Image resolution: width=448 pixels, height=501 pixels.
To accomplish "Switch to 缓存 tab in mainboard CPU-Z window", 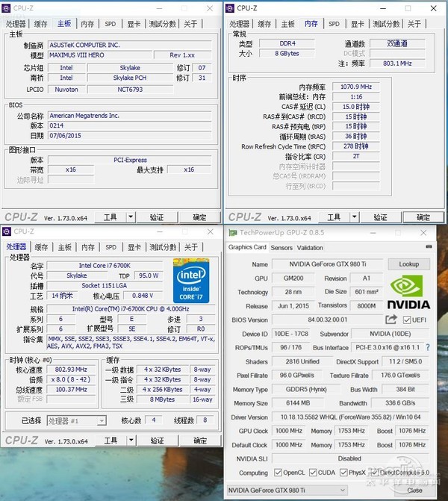I will tap(40, 24).
